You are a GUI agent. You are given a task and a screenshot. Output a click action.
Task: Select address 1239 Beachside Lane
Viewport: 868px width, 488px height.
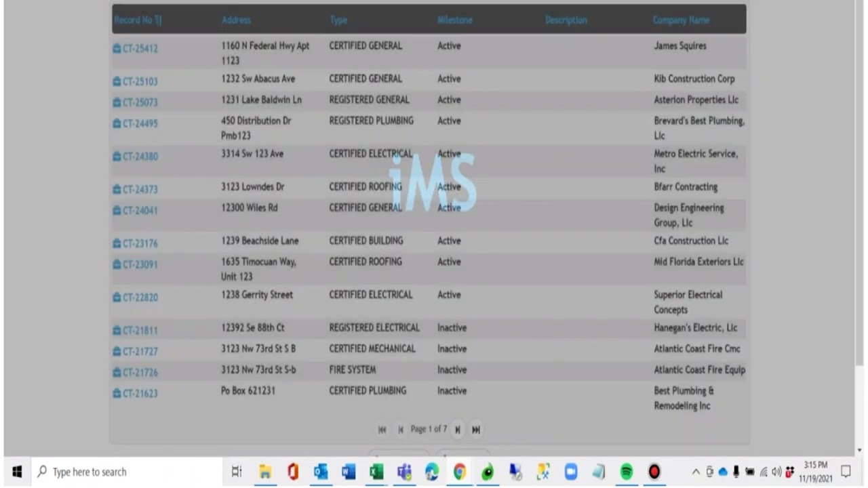260,241
